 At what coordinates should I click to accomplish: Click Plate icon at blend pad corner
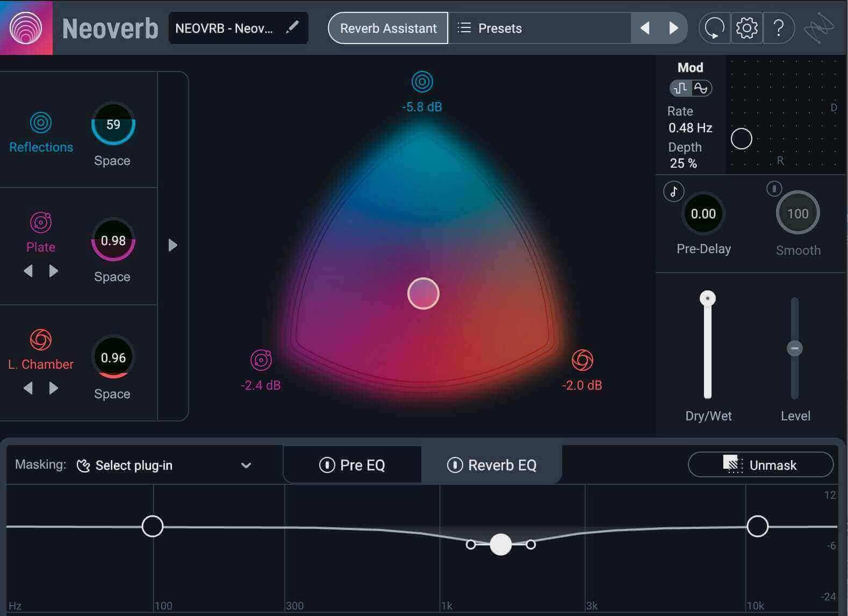click(261, 360)
